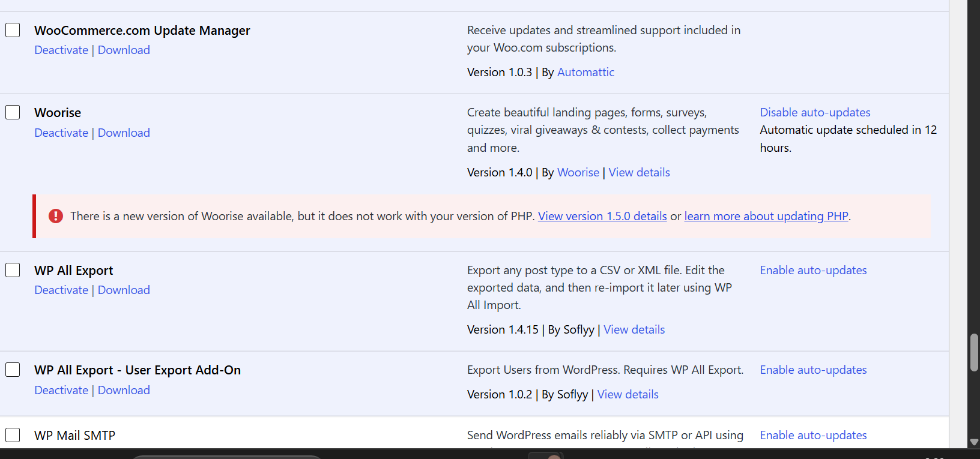Deactivate the Woorise plugin
Viewport: 980px width, 459px height.
point(61,133)
